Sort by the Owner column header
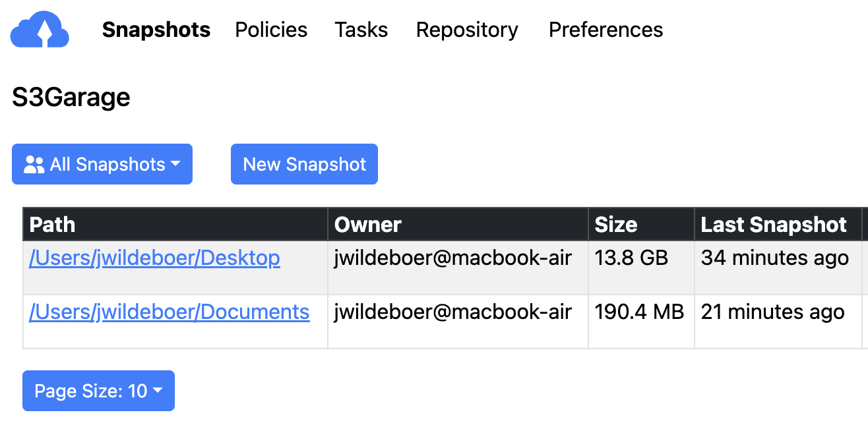Image resolution: width=868 pixels, height=427 pixels. click(368, 225)
